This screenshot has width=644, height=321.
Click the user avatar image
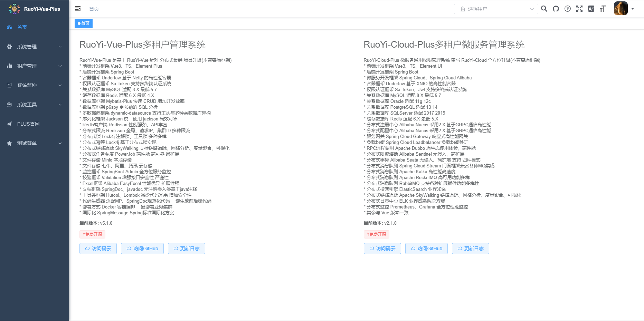(621, 9)
